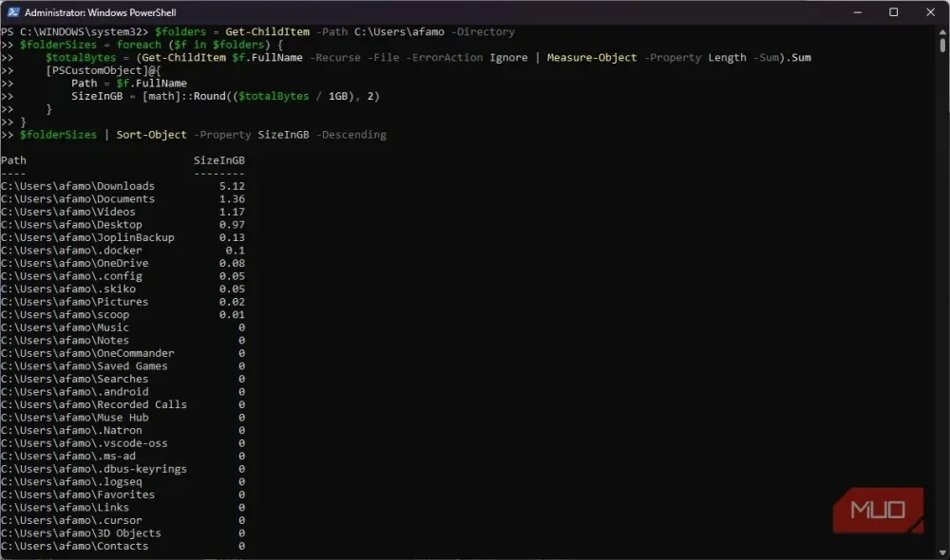Click the 0.08 size value
This screenshot has height=560, width=950.
coord(232,263)
